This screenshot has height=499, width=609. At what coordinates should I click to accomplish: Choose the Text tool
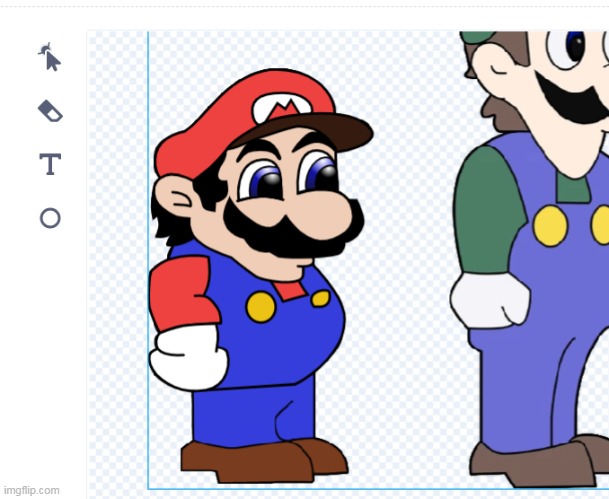50,164
